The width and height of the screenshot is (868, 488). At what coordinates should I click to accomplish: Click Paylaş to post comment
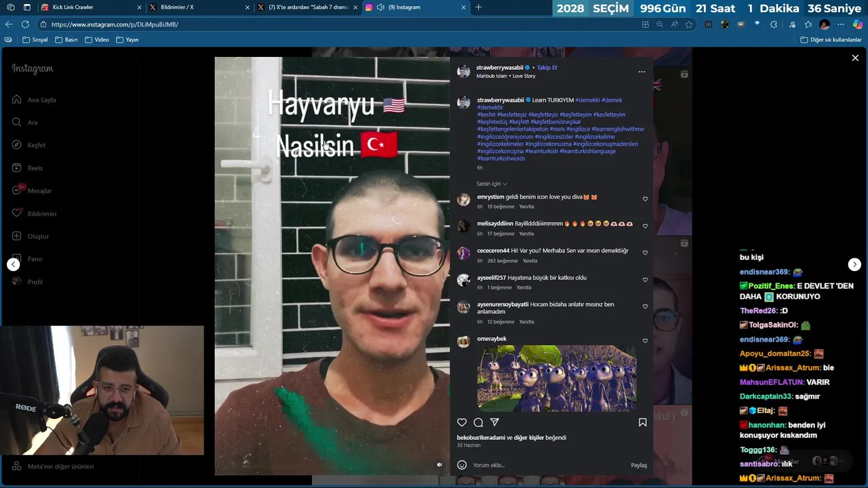pos(639,466)
